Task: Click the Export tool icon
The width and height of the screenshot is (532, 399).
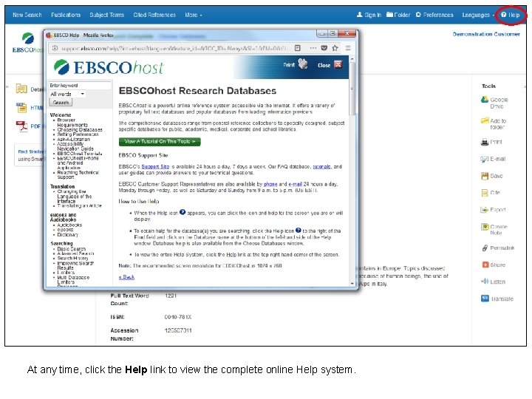Action: (x=485, y=210)
